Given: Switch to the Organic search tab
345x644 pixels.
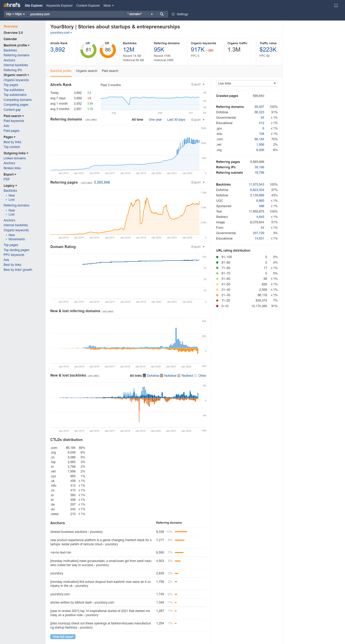Looking at the screenshot, I should point(86,71).
